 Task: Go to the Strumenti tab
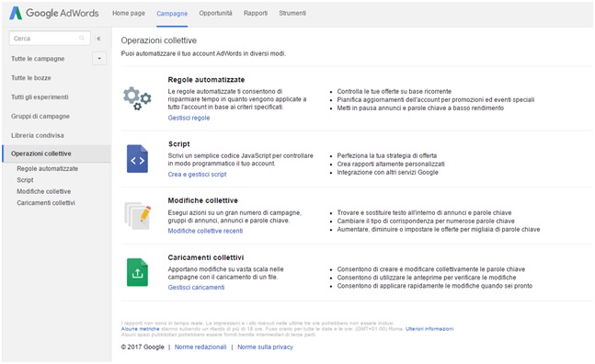292,13
